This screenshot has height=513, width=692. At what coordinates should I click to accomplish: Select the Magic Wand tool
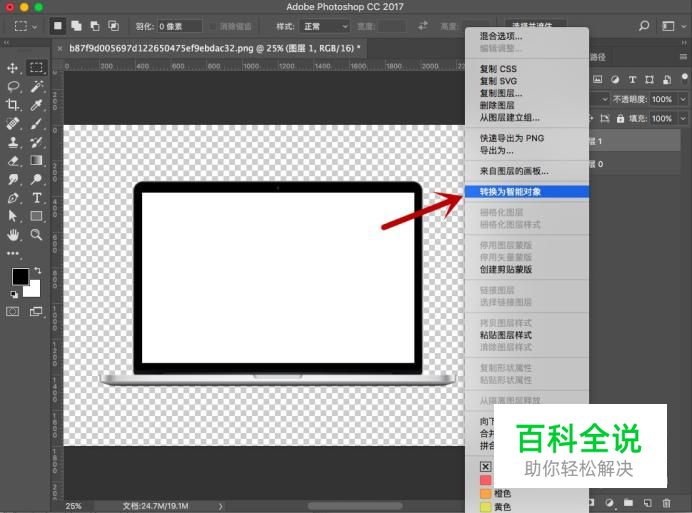click(36, 86)
